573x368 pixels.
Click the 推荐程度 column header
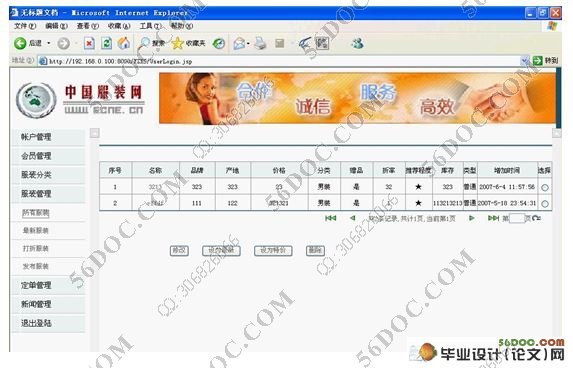coord(418,170)
